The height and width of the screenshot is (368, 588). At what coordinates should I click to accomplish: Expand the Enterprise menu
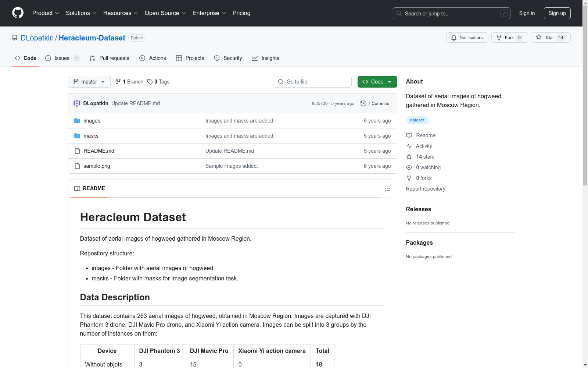click(209, 13)
